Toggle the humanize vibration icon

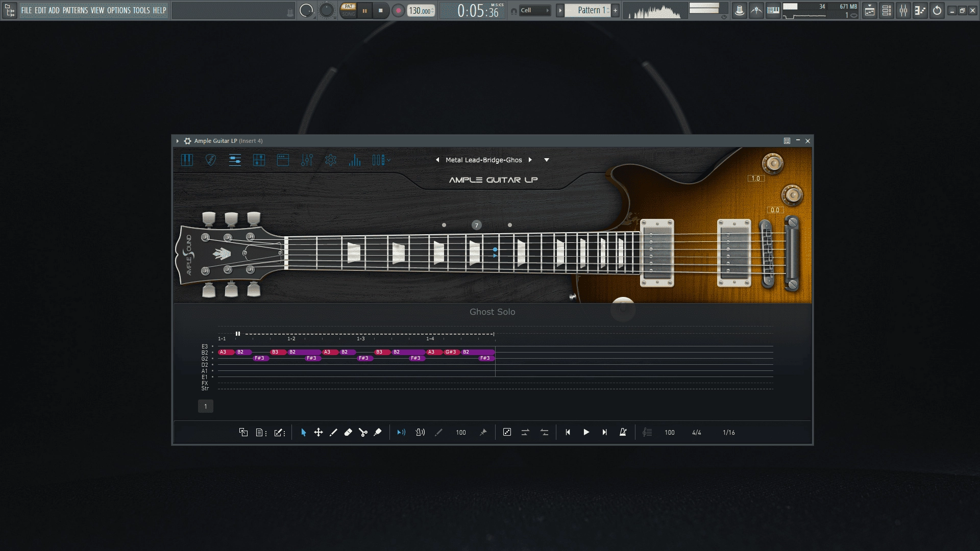420,433
